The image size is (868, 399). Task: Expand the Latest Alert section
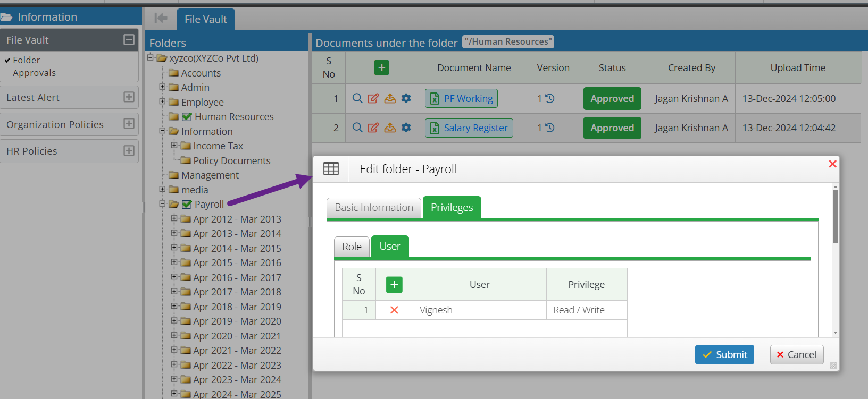(129, 97)
